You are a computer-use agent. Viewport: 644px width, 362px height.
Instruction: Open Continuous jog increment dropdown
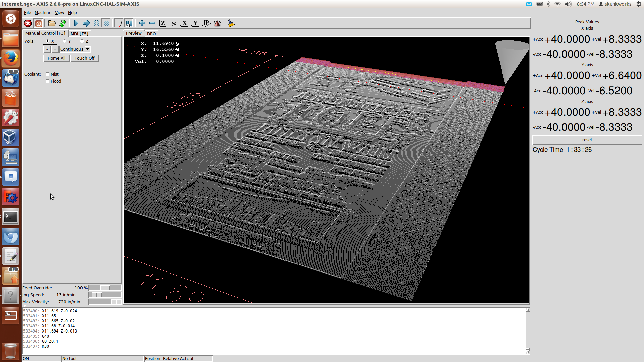click(x=75, y=49)
